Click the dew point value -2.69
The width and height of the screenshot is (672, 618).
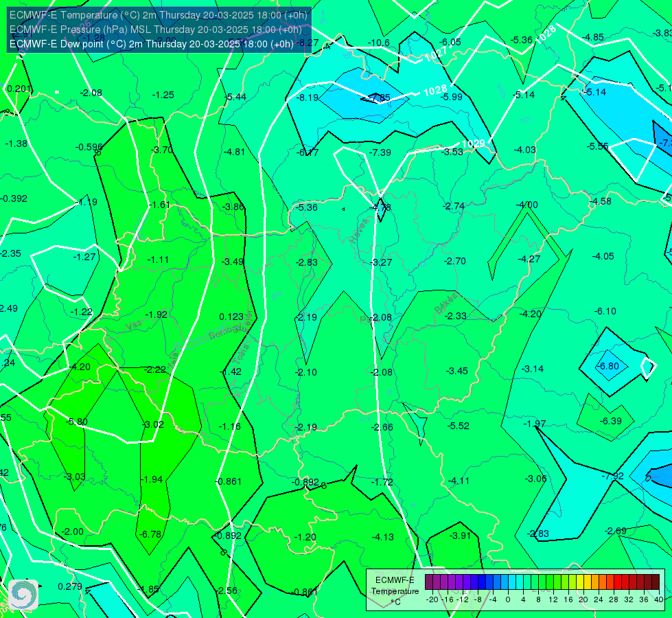coord(616,531)
